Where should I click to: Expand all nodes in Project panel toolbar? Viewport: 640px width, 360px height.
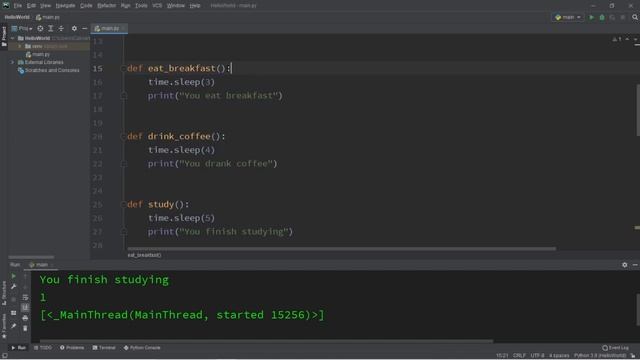click(x=51, y=29)
